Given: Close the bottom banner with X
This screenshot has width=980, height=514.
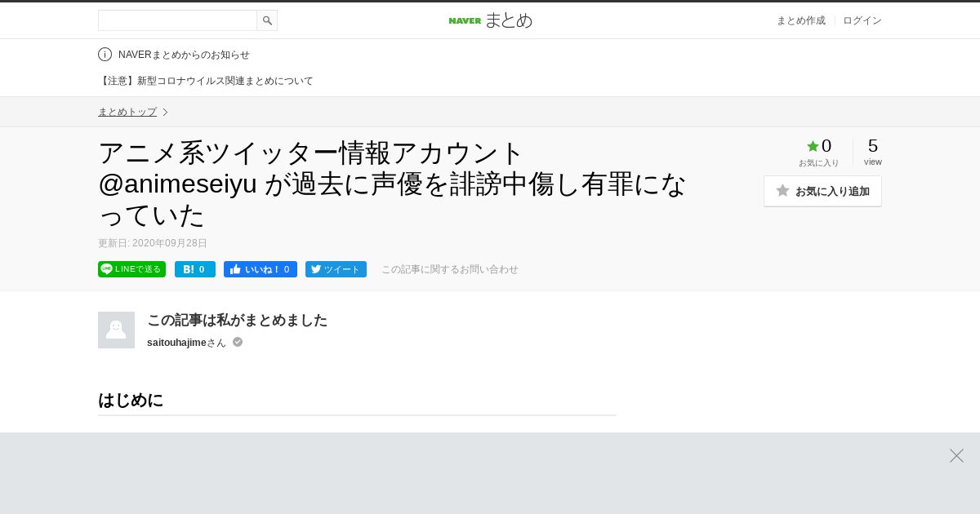Looking at the screenshot, I should [x=956, y=455].
